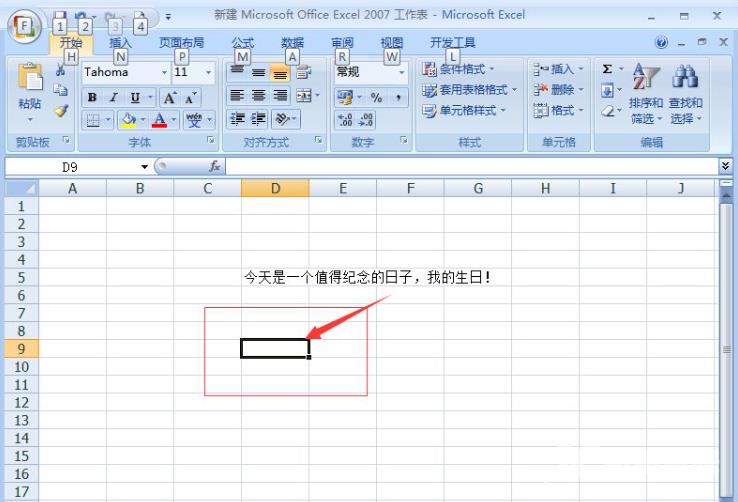Click the vertical scrollbar thumb
Screen dimensions: 738x502
[726, 349]
